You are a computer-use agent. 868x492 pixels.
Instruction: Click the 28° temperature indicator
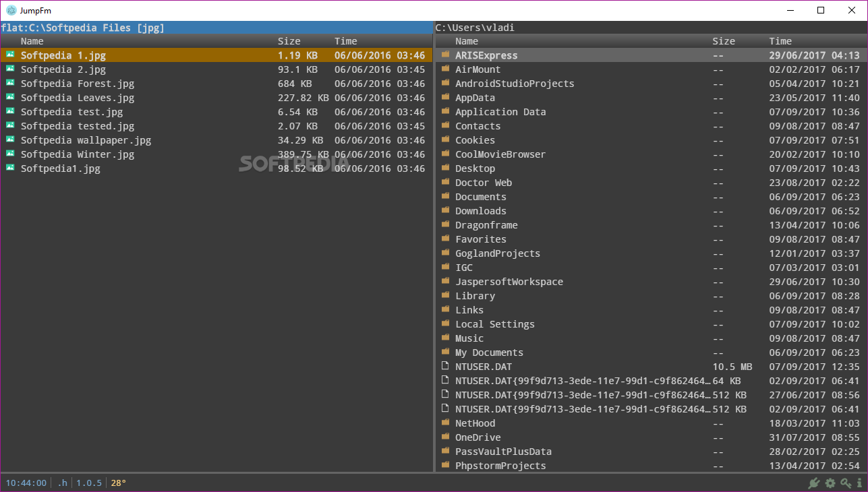tap(119, 483)
